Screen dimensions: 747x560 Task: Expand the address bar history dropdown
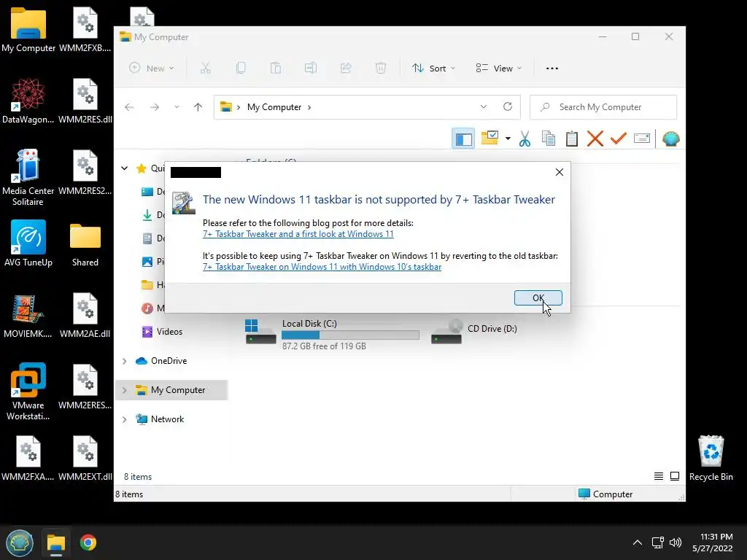point(484,106)
